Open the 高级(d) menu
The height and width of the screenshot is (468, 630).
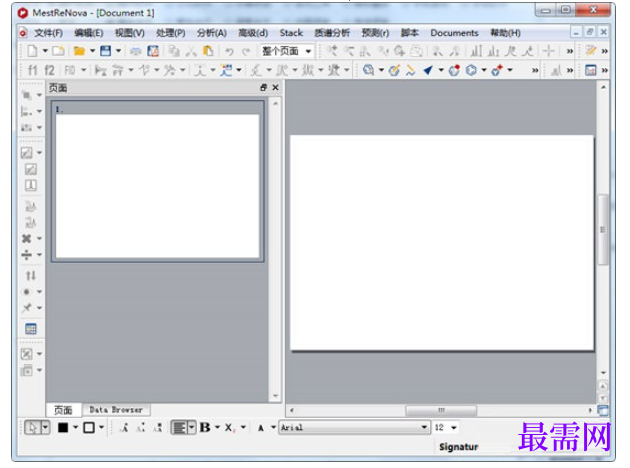tap(253, 33)
